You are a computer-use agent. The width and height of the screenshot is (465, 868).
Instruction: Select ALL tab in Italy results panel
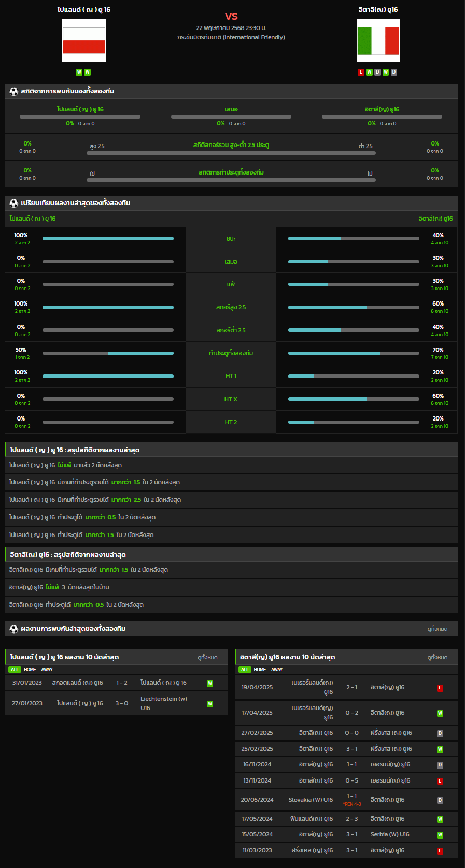245,670
